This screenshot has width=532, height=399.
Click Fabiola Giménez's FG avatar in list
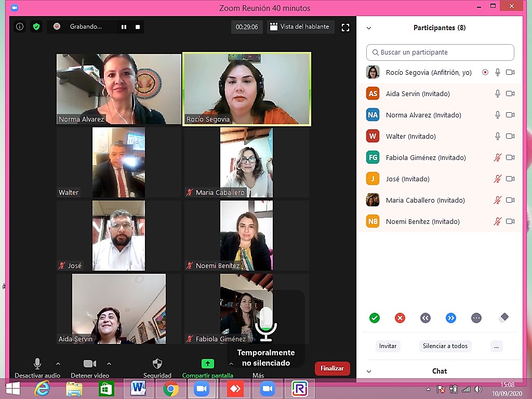tap(373, 157)
